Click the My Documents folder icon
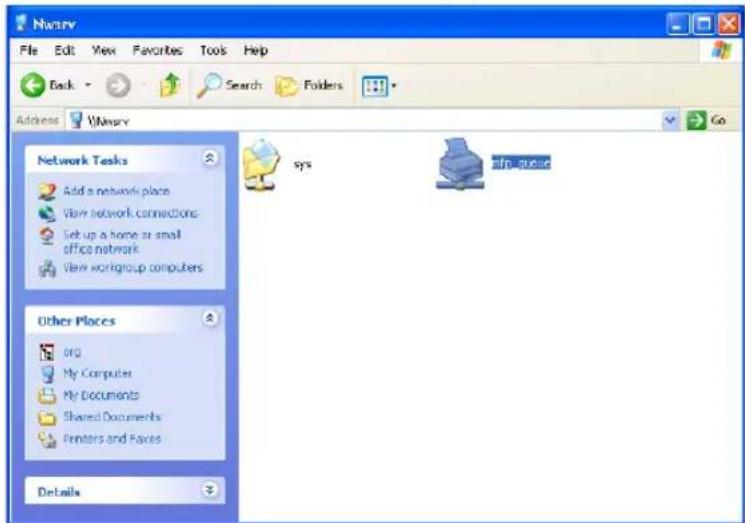745x523 pixels. click(x=47, y=396)
